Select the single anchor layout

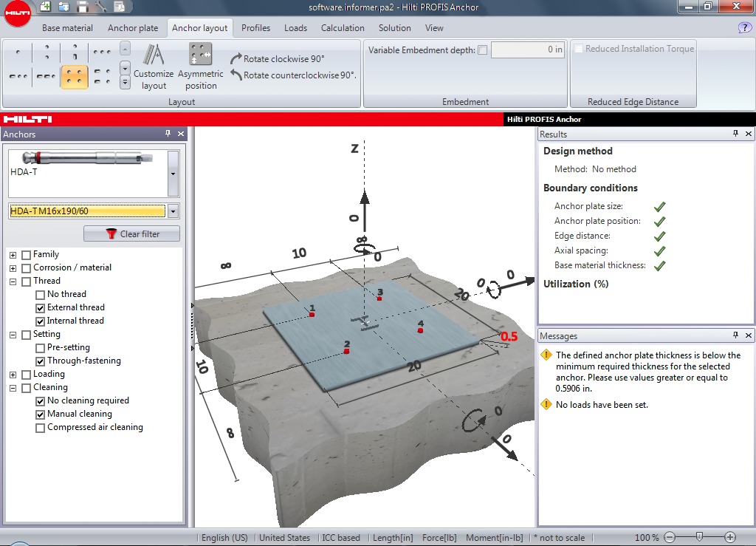18,52
